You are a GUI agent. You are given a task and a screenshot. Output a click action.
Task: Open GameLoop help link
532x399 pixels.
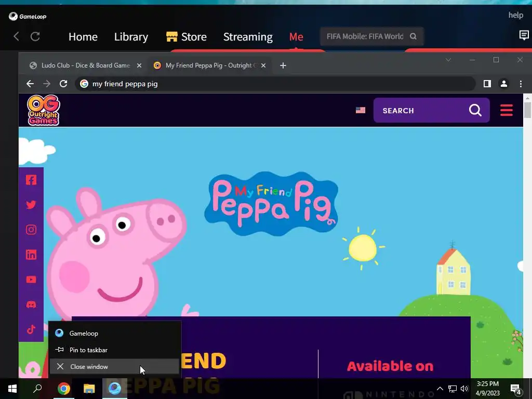click(515, 15)
